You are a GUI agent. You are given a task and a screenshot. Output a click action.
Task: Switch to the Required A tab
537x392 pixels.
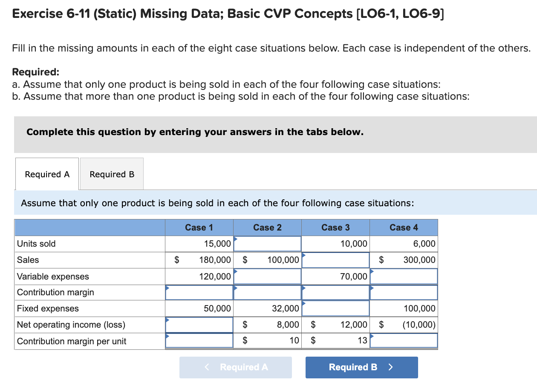[x=47, y=174]
